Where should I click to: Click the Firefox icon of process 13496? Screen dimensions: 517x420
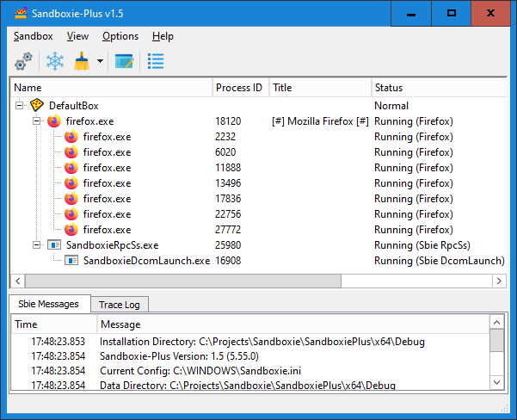pyautogui.click(x=71, y=183)
